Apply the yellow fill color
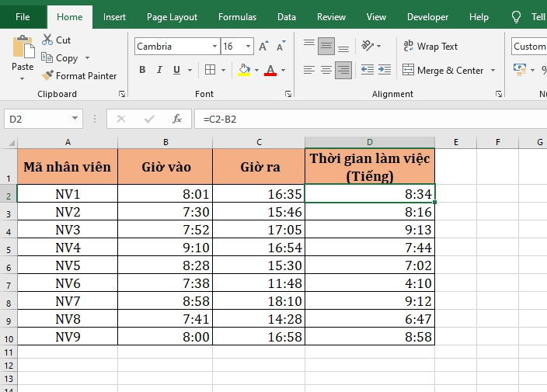 (244, 70)
